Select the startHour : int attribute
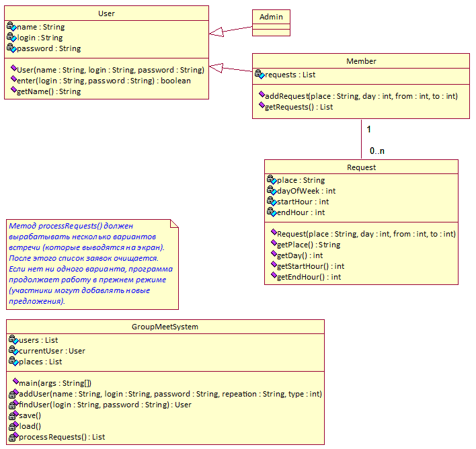This screenshot has width=476, height=449. coord(303,202)
